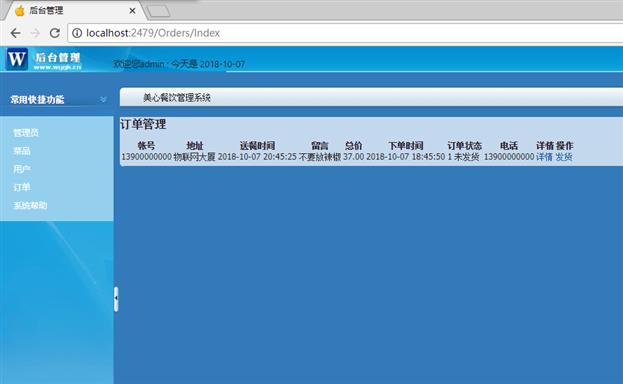Image resolution: width=623 pixels, height=384 pixels.
Task: Open 菜品 in the sidebar menu
Action: 22,151
